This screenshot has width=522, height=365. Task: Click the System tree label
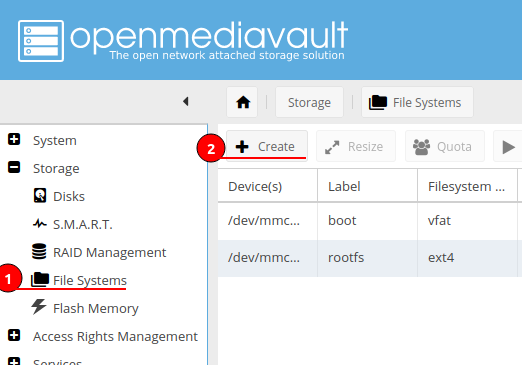[55, 140]
